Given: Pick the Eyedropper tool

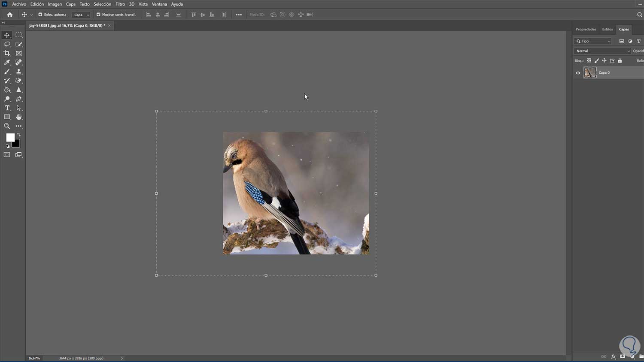Looking at the screenshot, I should coord(7,63).
